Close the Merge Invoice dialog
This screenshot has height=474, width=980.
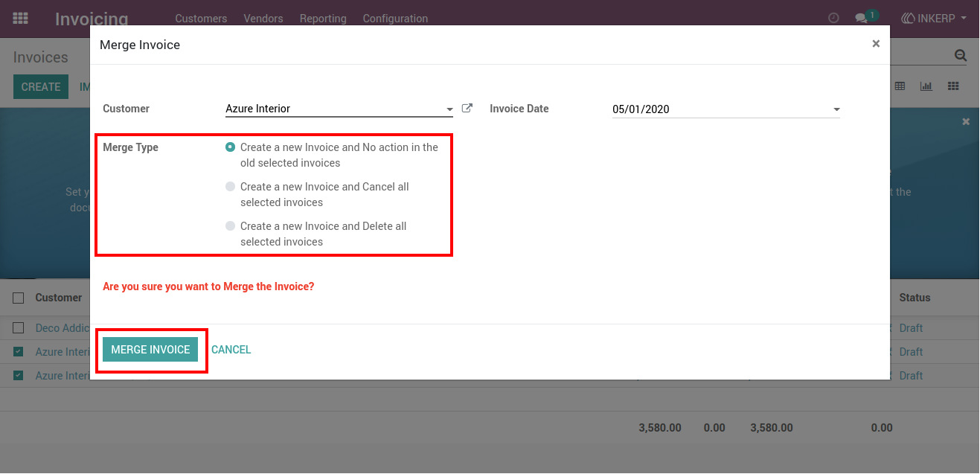(x=876, y=44)
